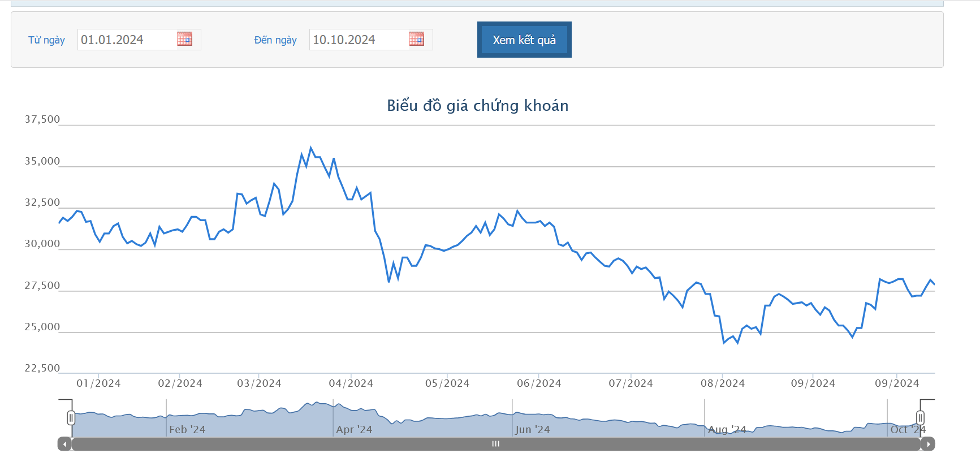Image resolution: width=980 pixels, height=462 pixels.
Task: Click the Oct '24 marker in navigator
Action: tap(908, 430)
